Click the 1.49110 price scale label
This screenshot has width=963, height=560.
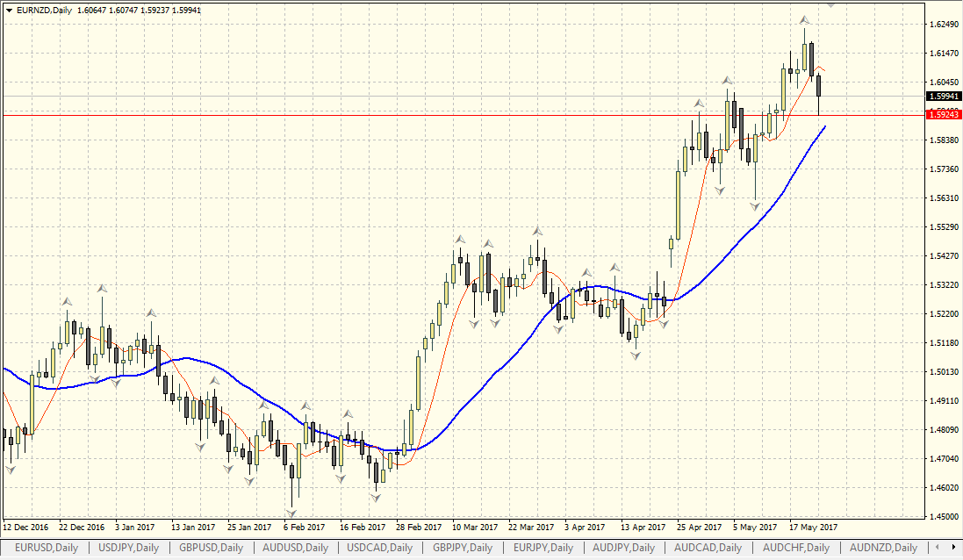(x=944, y=401)
